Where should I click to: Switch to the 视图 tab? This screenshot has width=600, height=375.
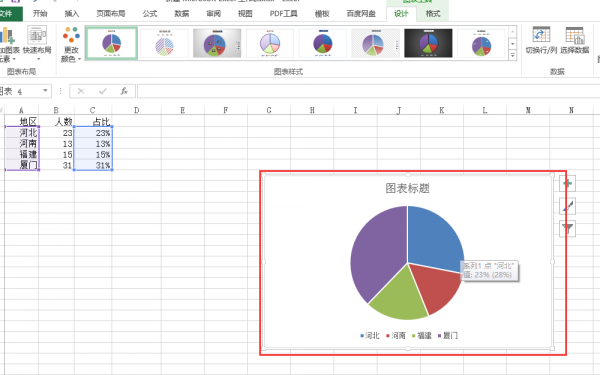pyautogui.click(x=245, y=14)
